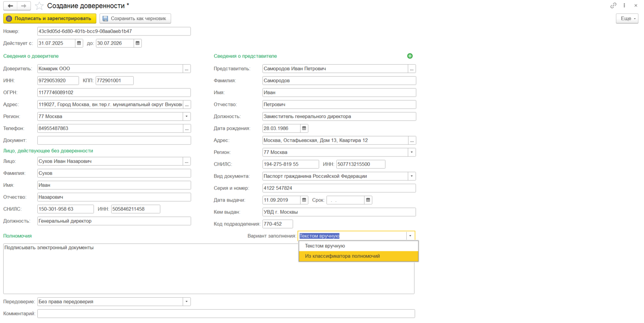Expand 'Вид документа' dropdown
This screenshot has height=323, width=644.
[412, 176]
